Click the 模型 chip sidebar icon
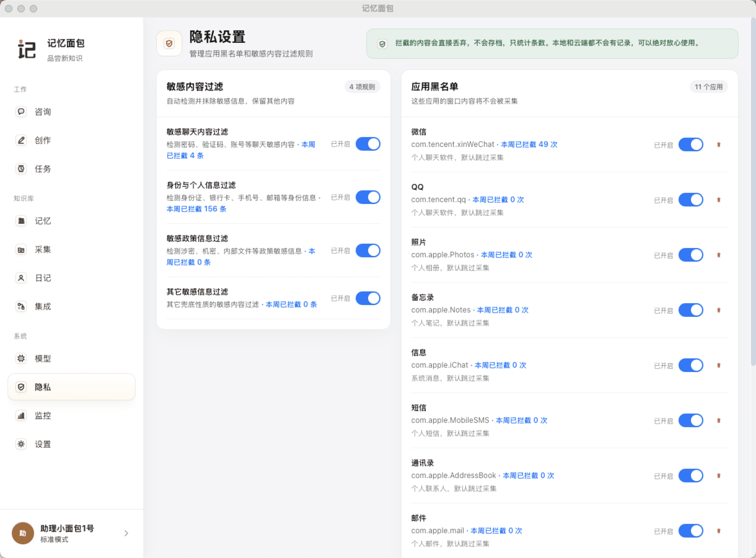Image resolution: width=756 pixels, height=558 pixels. click(21, 358)
